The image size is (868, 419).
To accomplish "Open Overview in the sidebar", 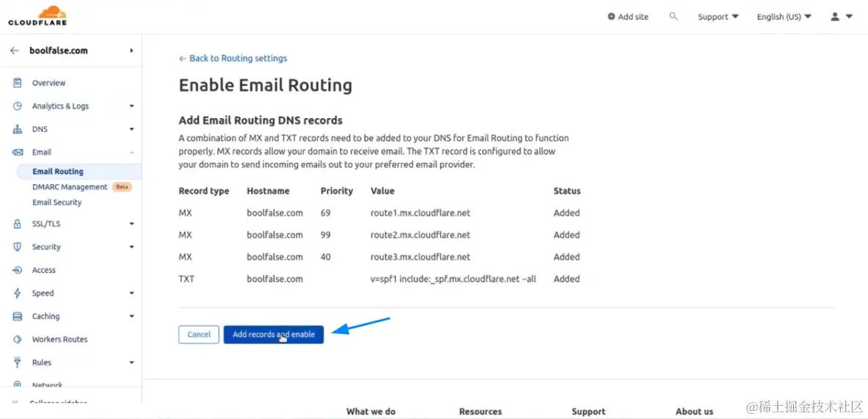I will coord(48,83).
